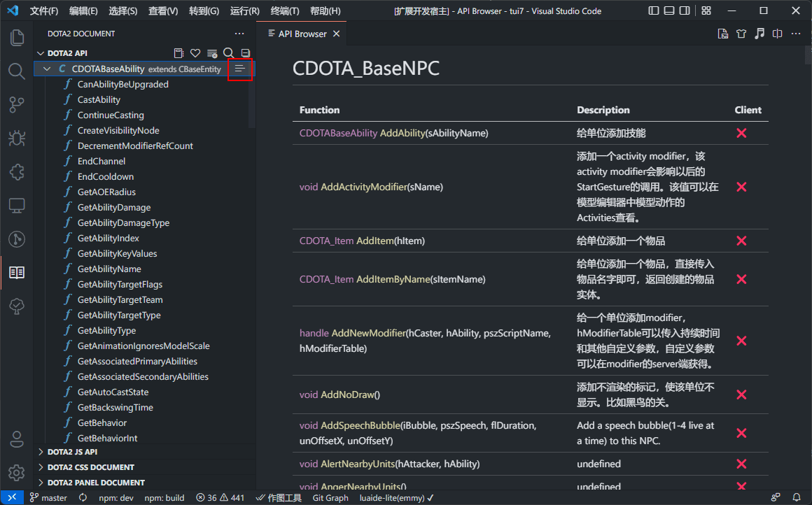The height and width of the screenshot is (505, 812).
Task: Expand the DOTA2 JS API section
Action: click(x=41, y=452)
